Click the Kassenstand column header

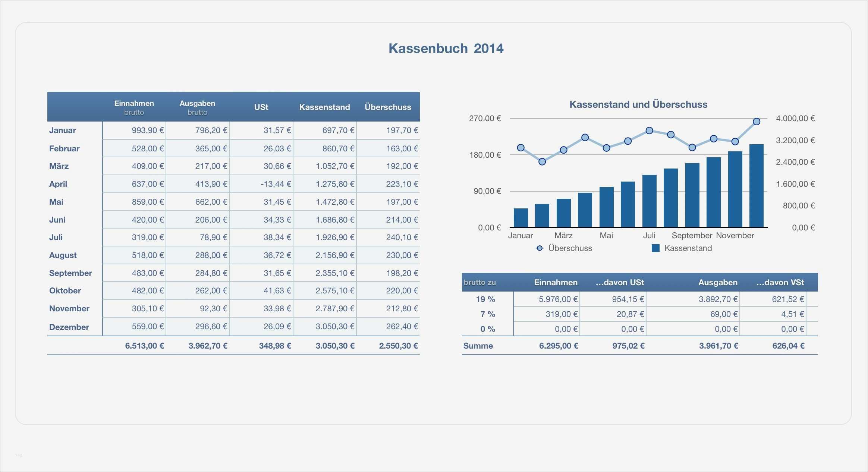[324, 107]
